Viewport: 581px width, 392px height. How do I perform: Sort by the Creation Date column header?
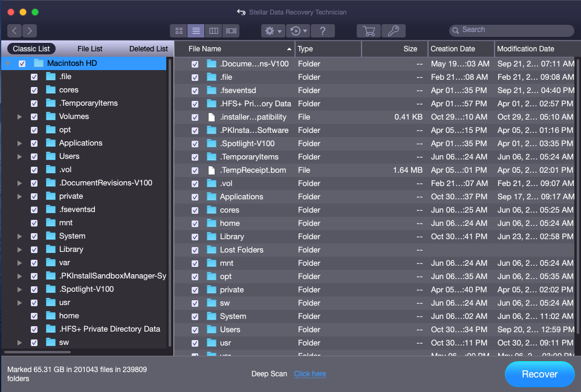461,49
